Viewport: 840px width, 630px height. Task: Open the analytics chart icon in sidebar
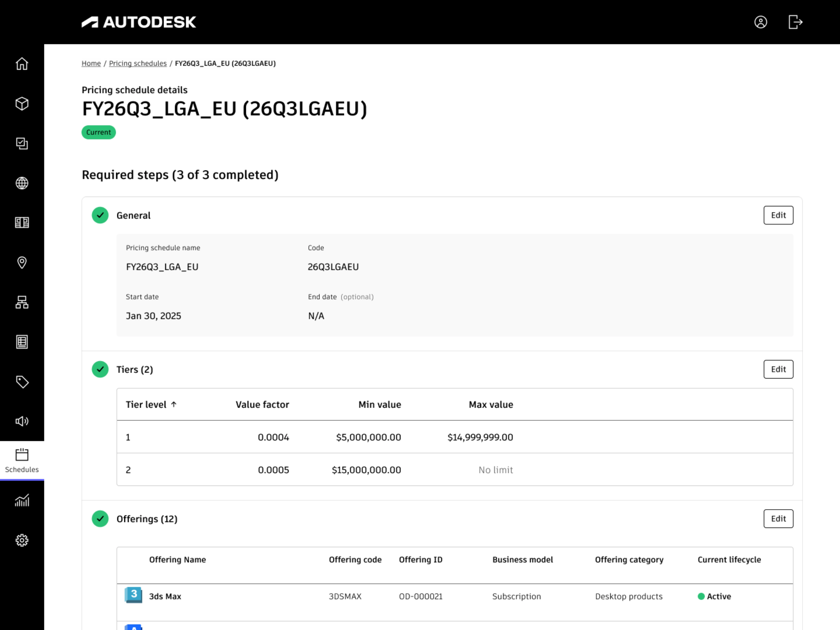point(22,500)
